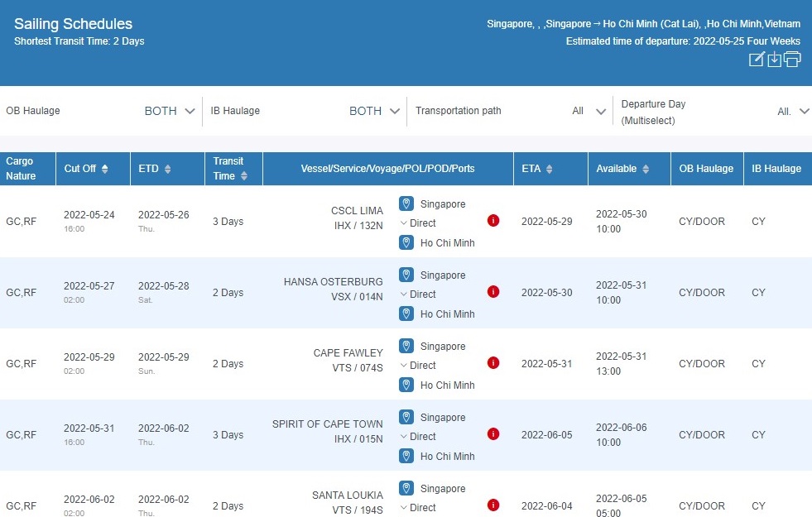Click red info icon for HANSA OSTERBURG
The width and height of the screenshot is (812, 517).
click(x=493, y=292)
